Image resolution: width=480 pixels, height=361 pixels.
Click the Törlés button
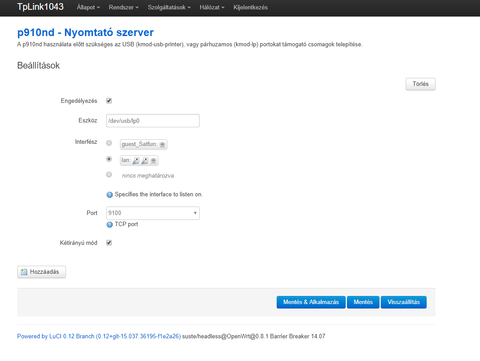coord(420,84)
